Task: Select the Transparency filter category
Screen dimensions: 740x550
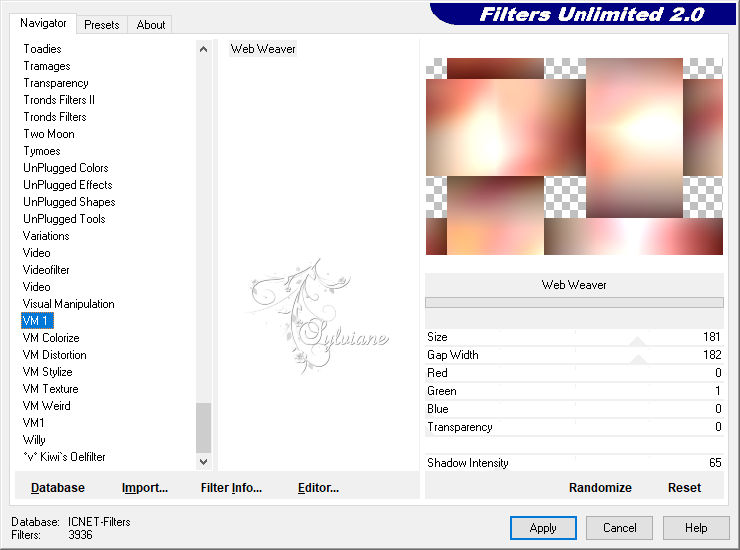Action: tap(56, 83)
